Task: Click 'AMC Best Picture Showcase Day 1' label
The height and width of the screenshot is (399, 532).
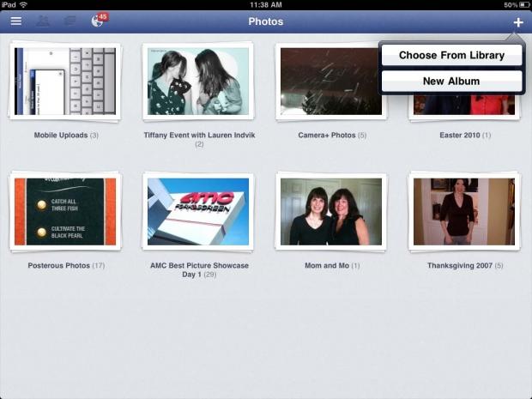Action: point(199,269)
